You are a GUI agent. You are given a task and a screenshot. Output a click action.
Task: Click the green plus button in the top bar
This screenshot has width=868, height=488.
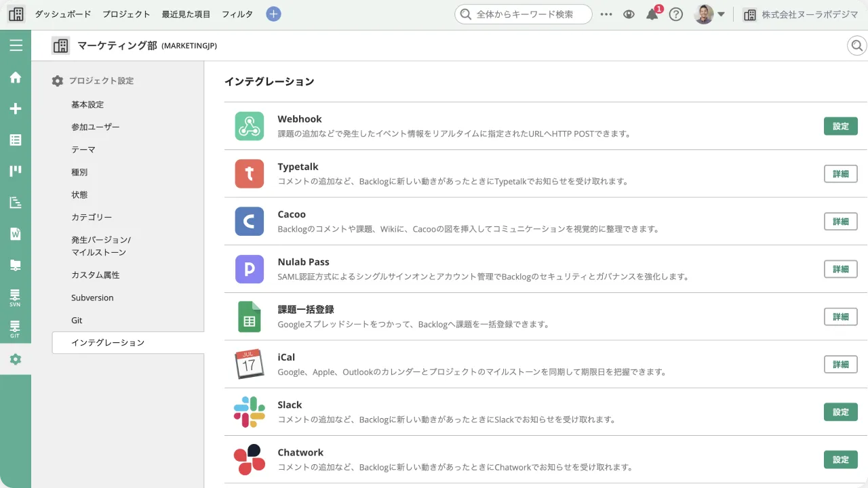[x=273, y=14]
